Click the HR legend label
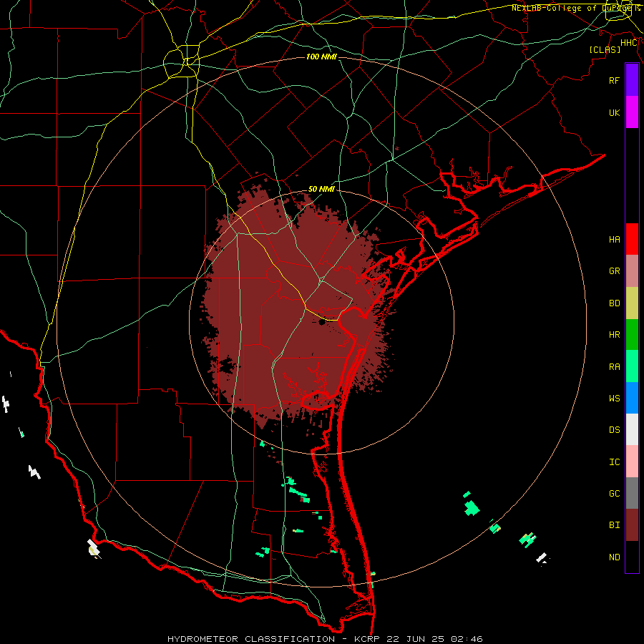The height and width of the screenshot is (644, 644). [x=614, y=335]
